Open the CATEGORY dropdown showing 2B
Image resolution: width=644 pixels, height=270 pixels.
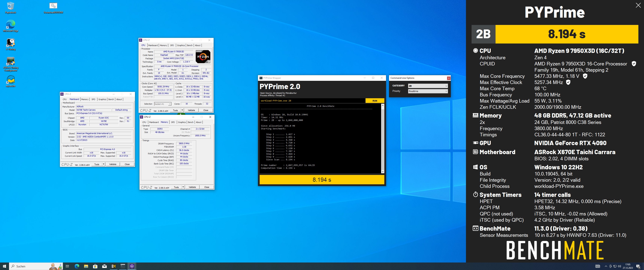pos(428,86)
